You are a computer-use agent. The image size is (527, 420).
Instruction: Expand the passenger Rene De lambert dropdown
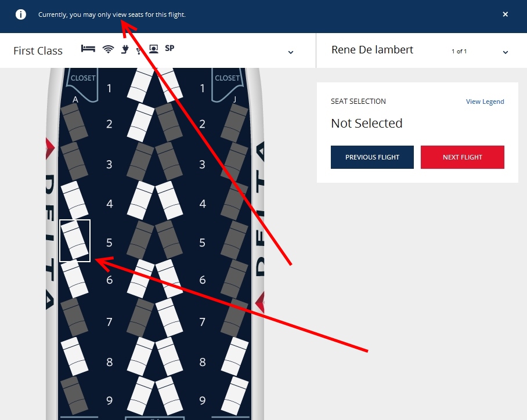[x=505, y=52]
